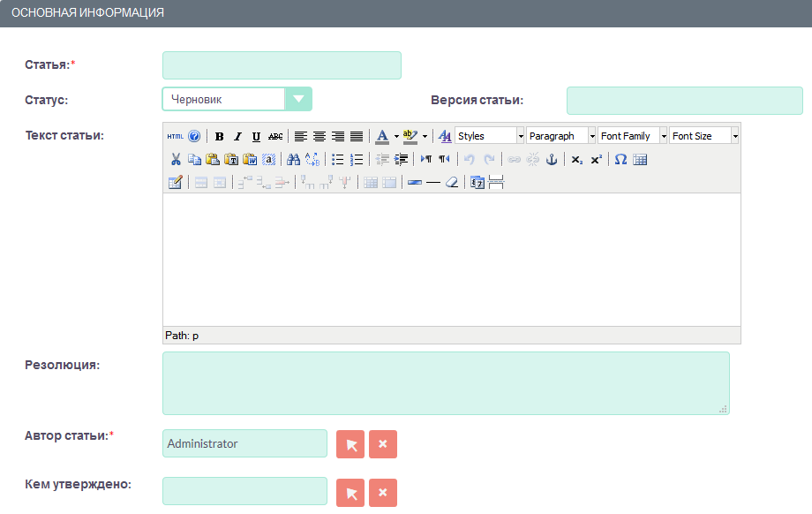Screen dimensions: 812x514
Task: Click the text color A swatch
Action: point(382,137)
